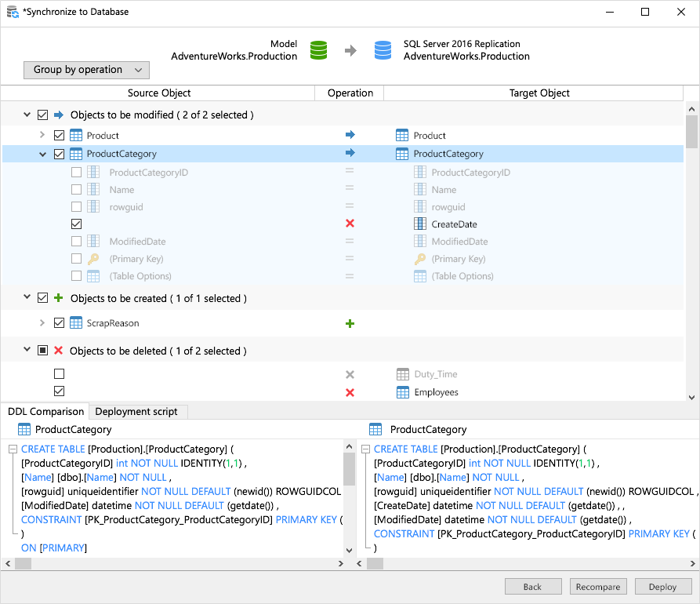Screen dimensions: 700x604
Task: Click the ScrapReason table icon
Action: click(x=77, y=323)
